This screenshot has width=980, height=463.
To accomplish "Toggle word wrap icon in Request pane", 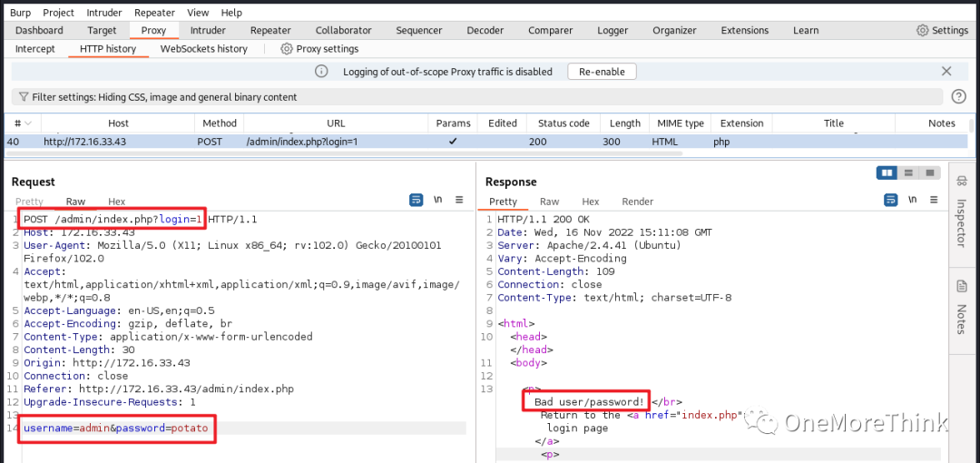I will pos(416,201).
